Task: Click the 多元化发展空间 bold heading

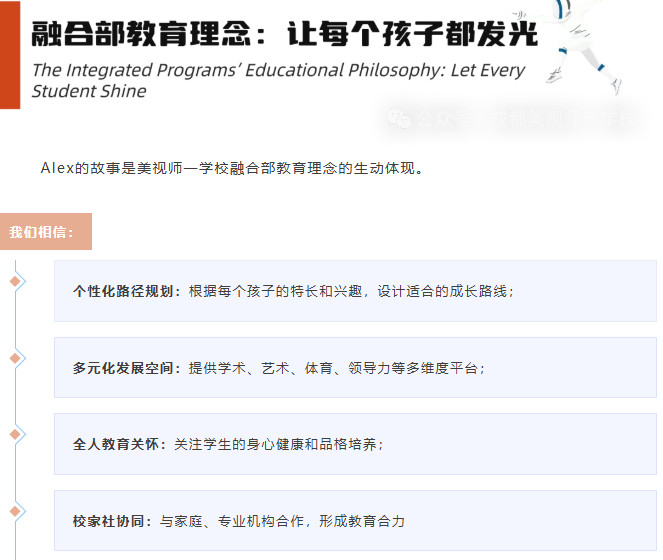Action: [x=127, y=368]
